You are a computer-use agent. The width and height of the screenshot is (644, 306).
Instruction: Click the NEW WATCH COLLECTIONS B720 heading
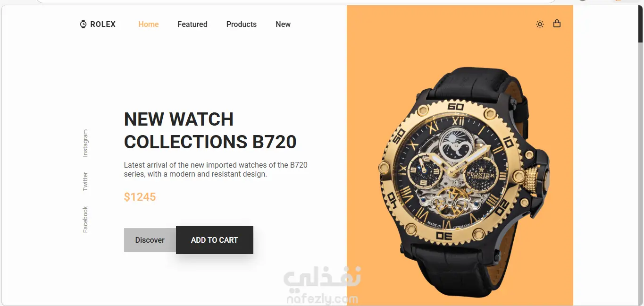coord(210,130)
